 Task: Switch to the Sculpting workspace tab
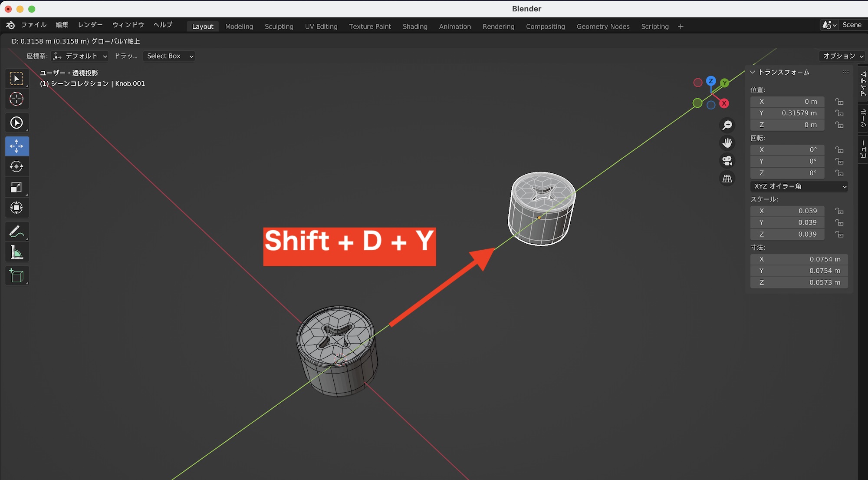279,26
